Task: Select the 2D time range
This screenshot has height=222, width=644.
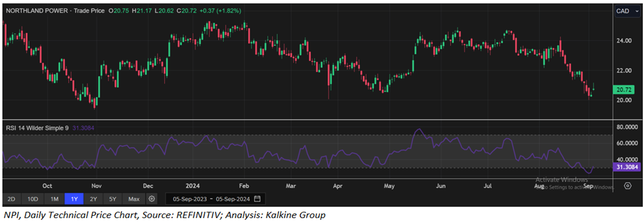Action: [x=11, y=199]
